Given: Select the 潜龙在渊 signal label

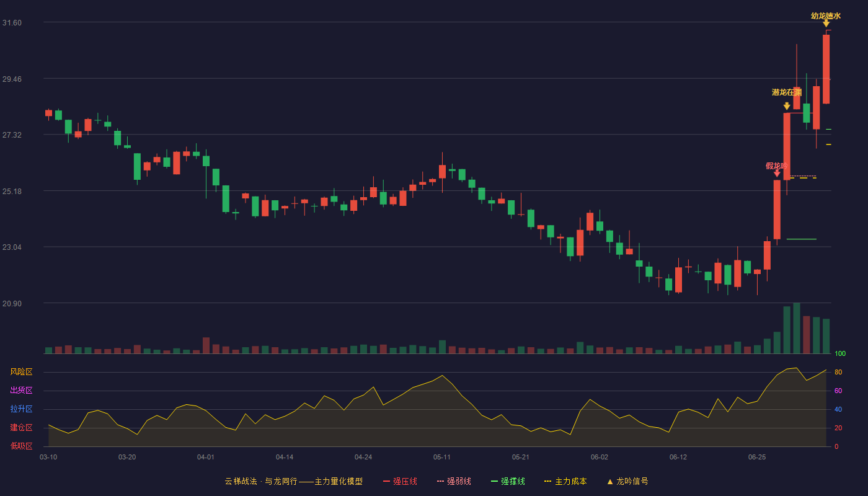Looking at the screenshot, I should click(x=787, y=92).
